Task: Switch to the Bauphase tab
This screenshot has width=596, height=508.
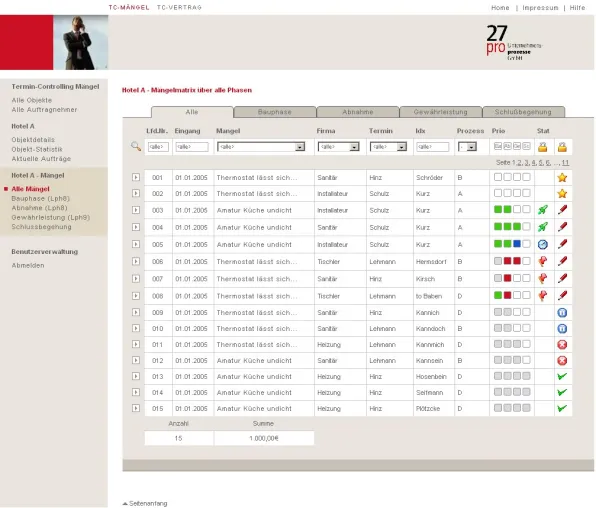Action: pos(275,112)
